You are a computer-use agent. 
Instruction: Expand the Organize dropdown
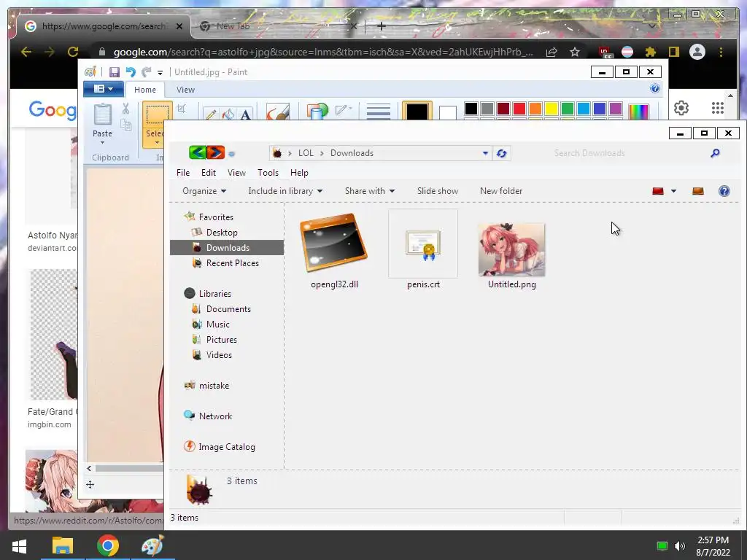click(x=204, y=191)
